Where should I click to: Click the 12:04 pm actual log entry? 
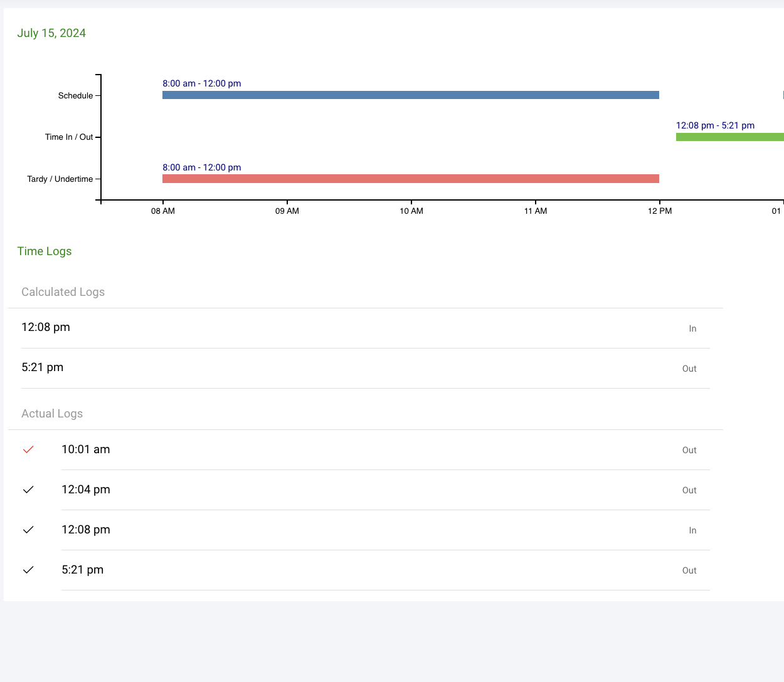pyautogui.click(x=86, y=490)
